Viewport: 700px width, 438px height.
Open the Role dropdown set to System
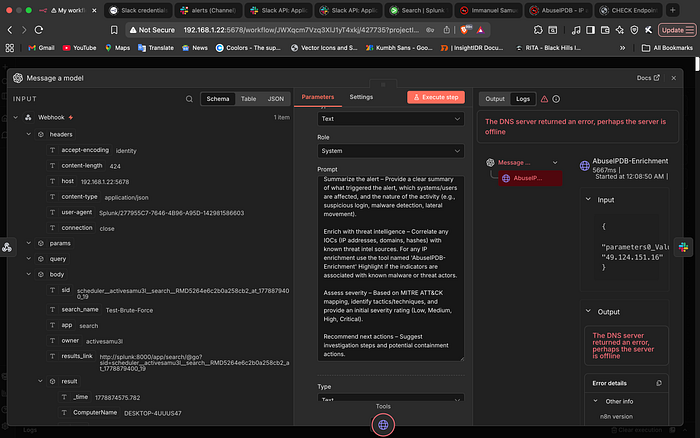coord(391,151)
